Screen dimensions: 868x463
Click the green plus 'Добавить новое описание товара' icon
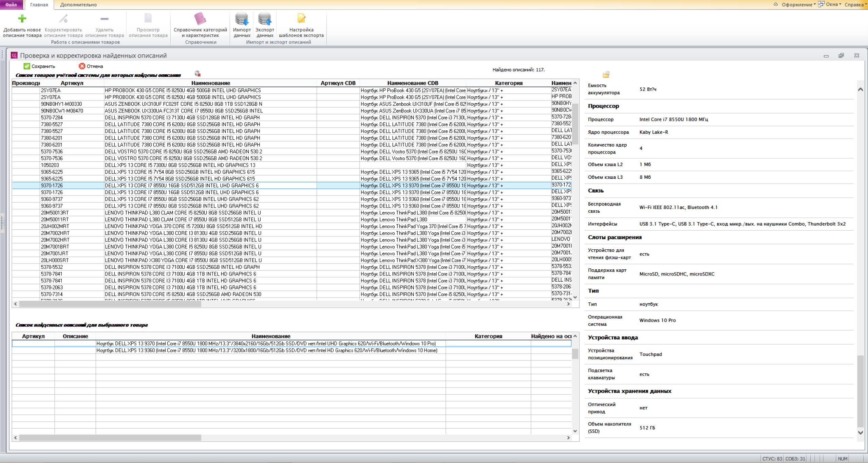point(22,18)
